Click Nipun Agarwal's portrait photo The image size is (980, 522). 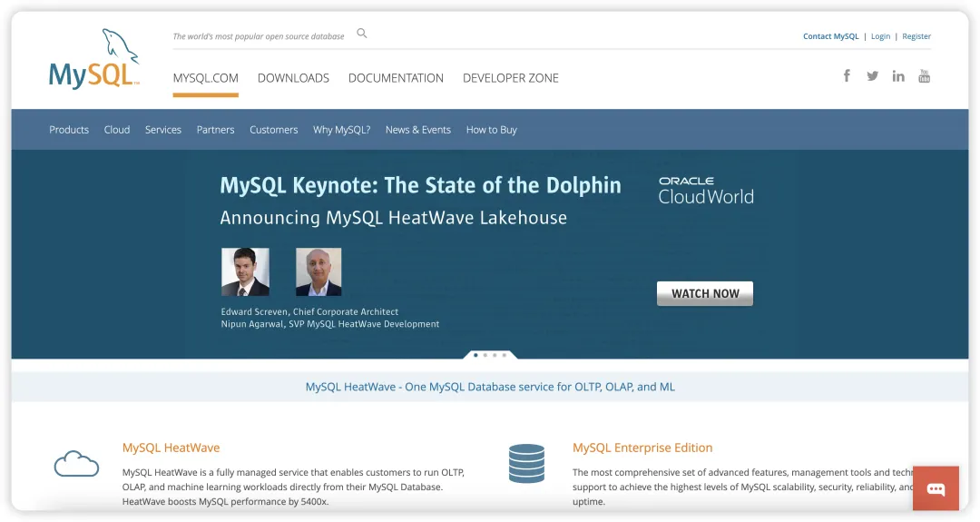[318, 271]
